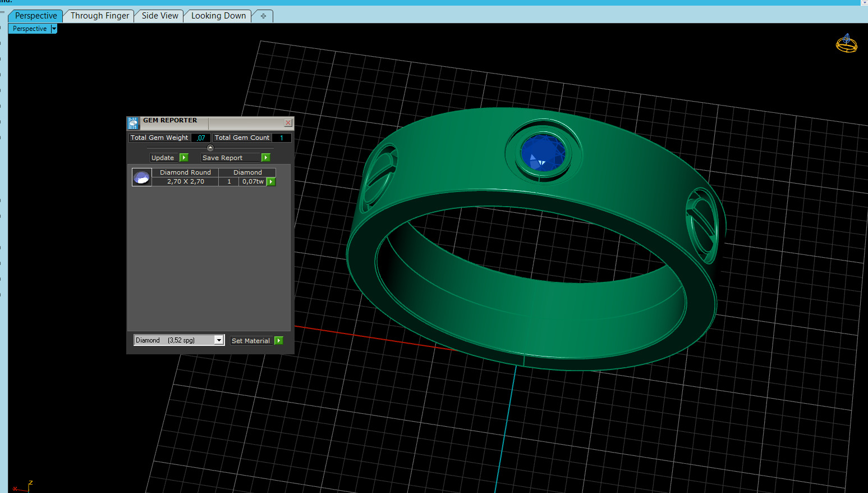Select the blue round gem on the ring
The height and width of the screenshot is (493, 868).
[x=543, y=153]
